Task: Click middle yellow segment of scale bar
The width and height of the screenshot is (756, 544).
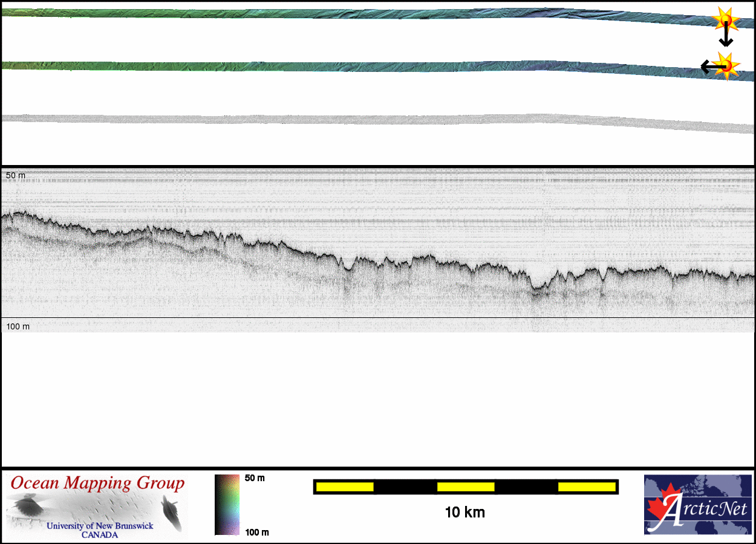Action: pyautogui.click(x=466, y=487)
